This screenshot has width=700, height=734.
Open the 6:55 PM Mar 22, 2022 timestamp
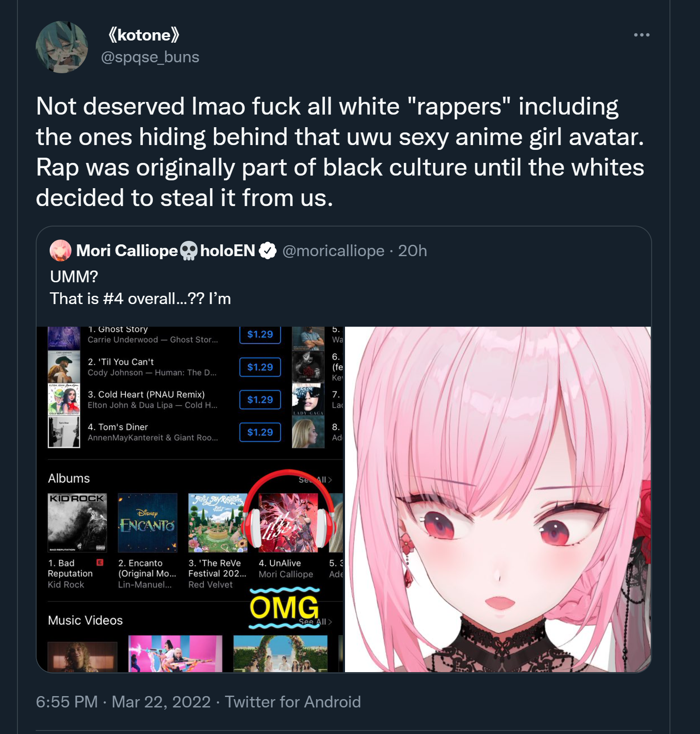[x=123, y=702]
